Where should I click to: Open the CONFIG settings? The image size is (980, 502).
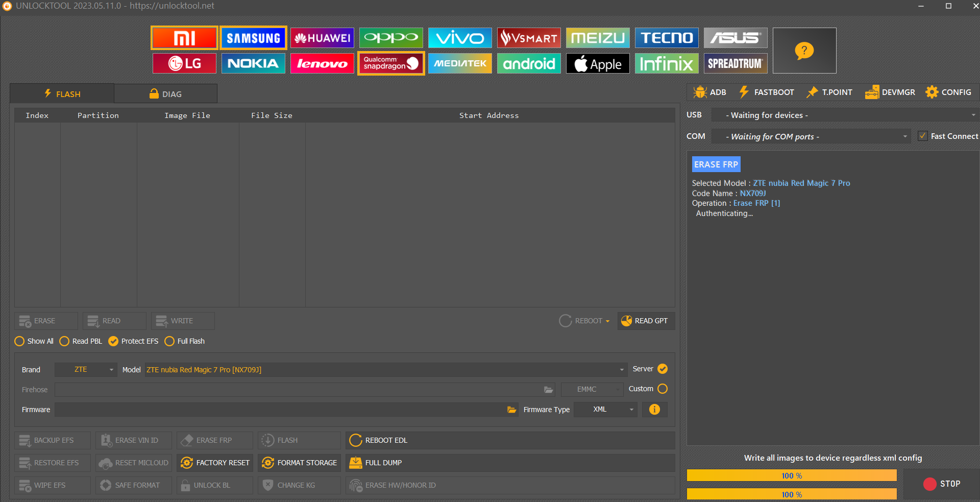point(948,92)
